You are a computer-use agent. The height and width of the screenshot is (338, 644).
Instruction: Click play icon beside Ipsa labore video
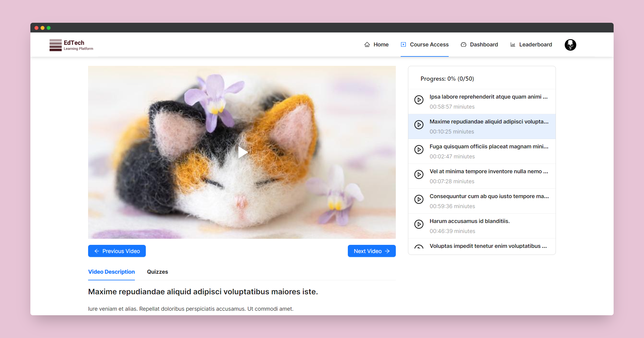pyautogui.click(x=419, y=100)
